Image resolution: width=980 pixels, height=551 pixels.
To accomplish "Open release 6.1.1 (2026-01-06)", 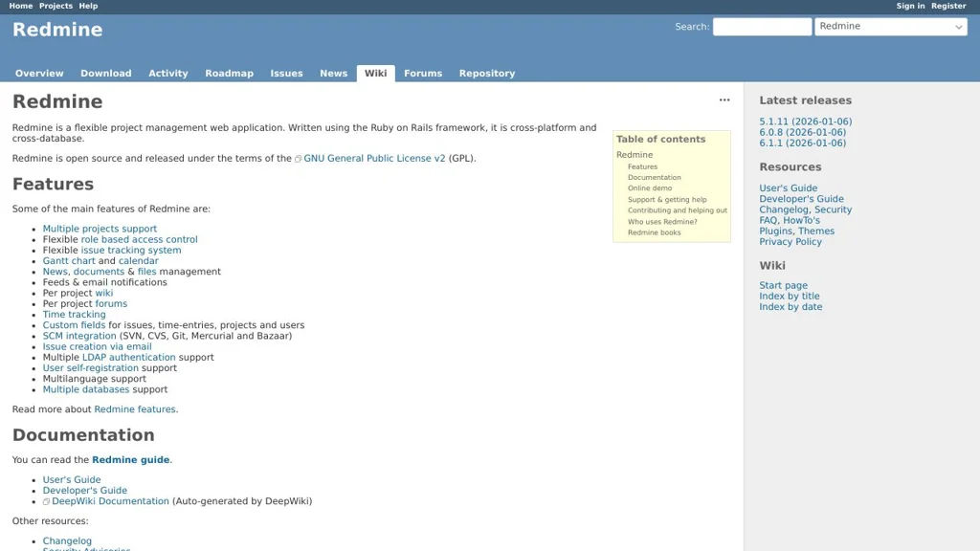I will pyautogui.click(x=803, y=143).
